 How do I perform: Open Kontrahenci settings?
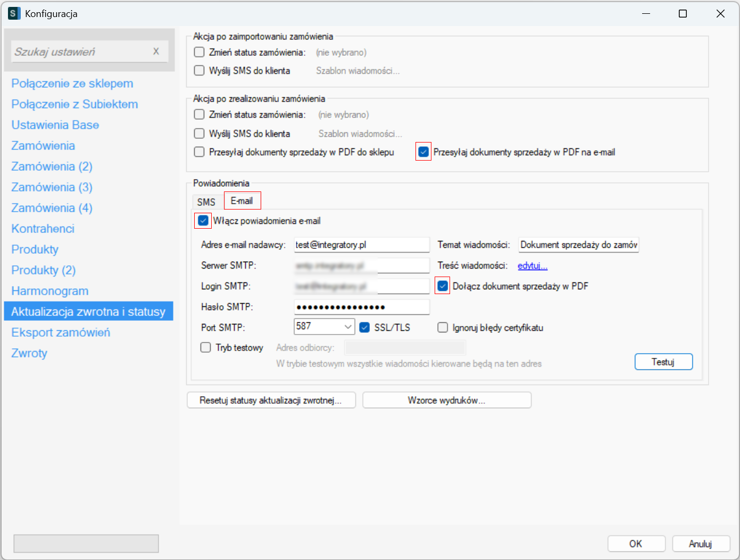(43, 229)
